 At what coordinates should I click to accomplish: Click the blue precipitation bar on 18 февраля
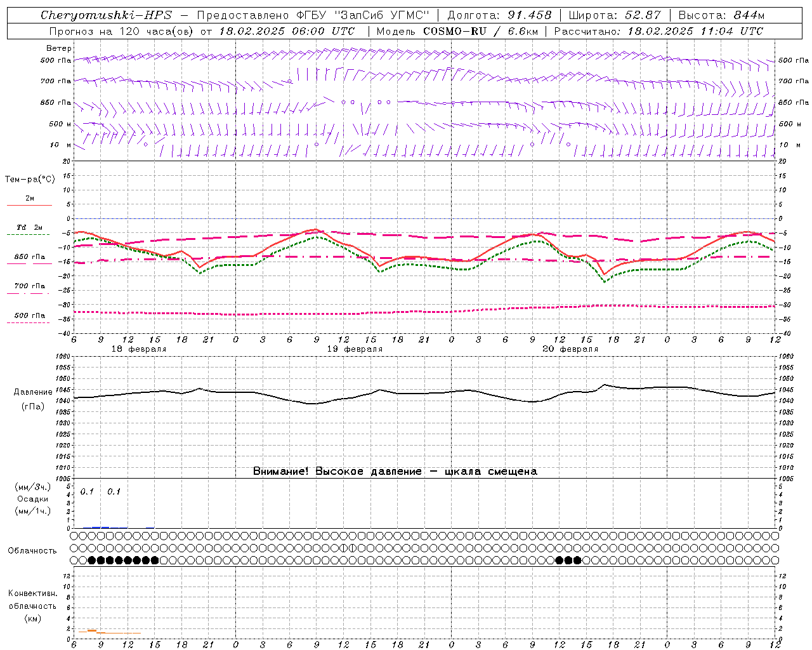[x=101, y=527]
